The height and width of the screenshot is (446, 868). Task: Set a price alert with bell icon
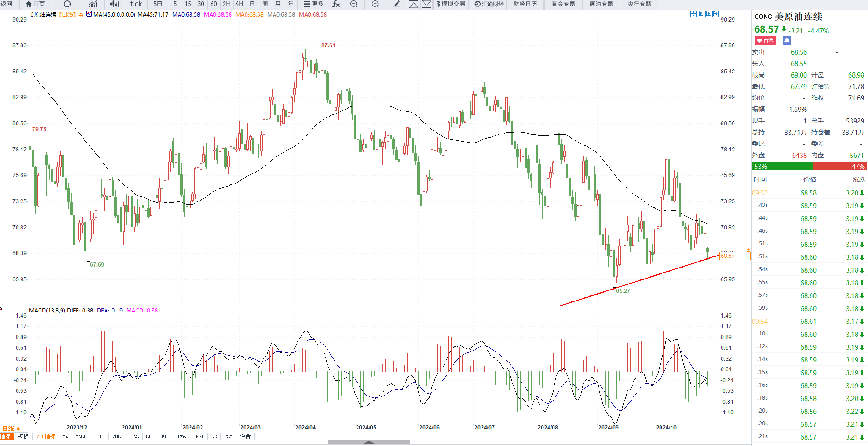(787, 40)
